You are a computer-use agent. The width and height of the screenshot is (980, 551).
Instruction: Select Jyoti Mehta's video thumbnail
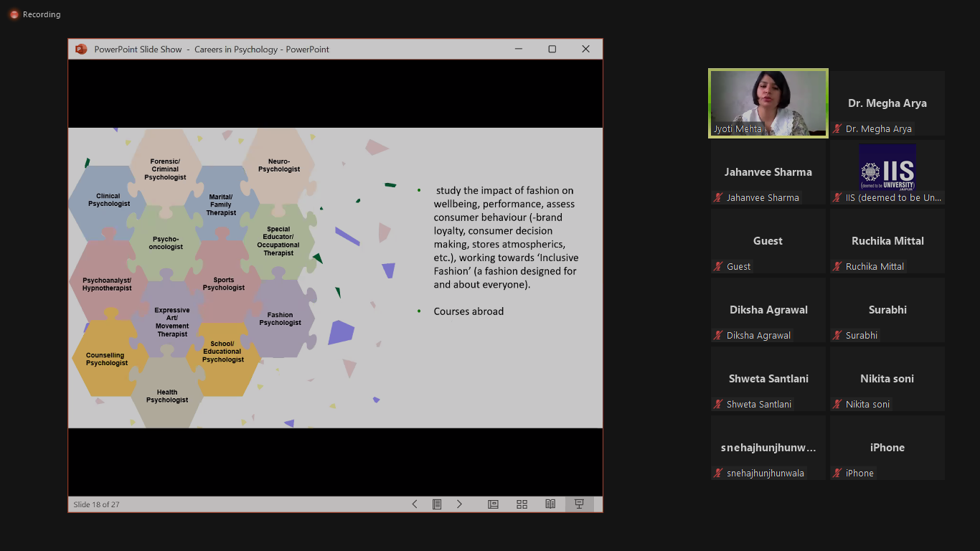pos(768,103)
